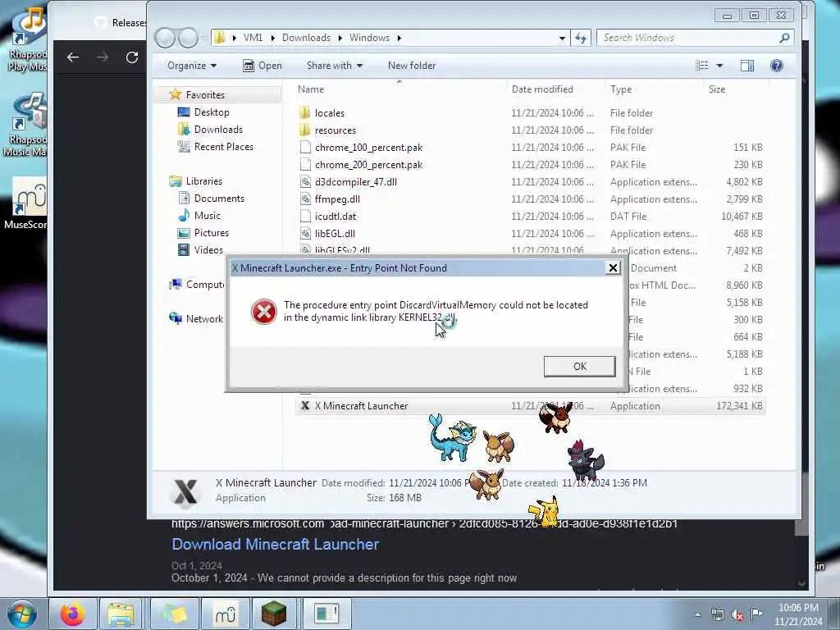Click the muted volume tray icon
Screen dimensions: 840x630
[x=737, y=615]
